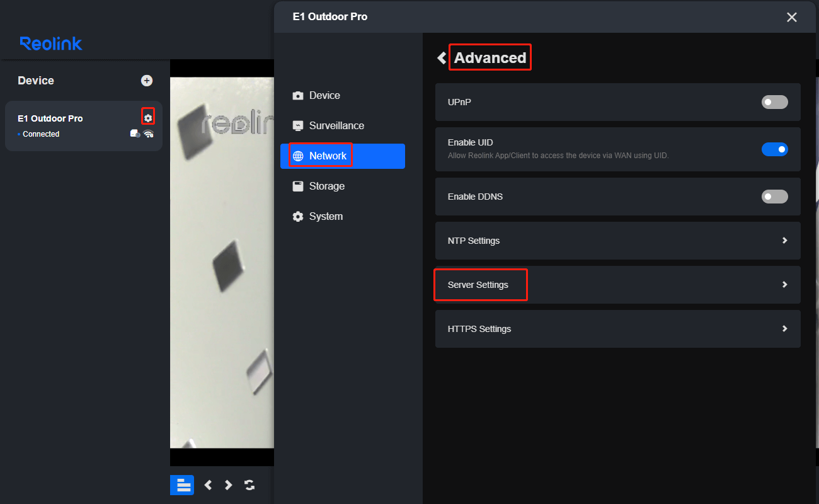Disable the Enable UID switch
The width and height of the screenshot is (819, 504).
(775, 149)
